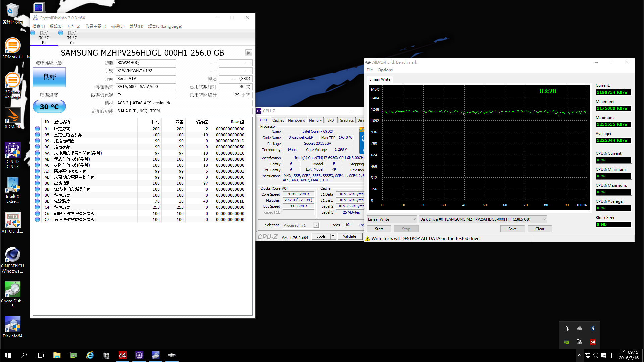This screenshot has height=362, width=644.
Task: Select the Linear Write tab in AIDA64
Action: coord(380,79)
